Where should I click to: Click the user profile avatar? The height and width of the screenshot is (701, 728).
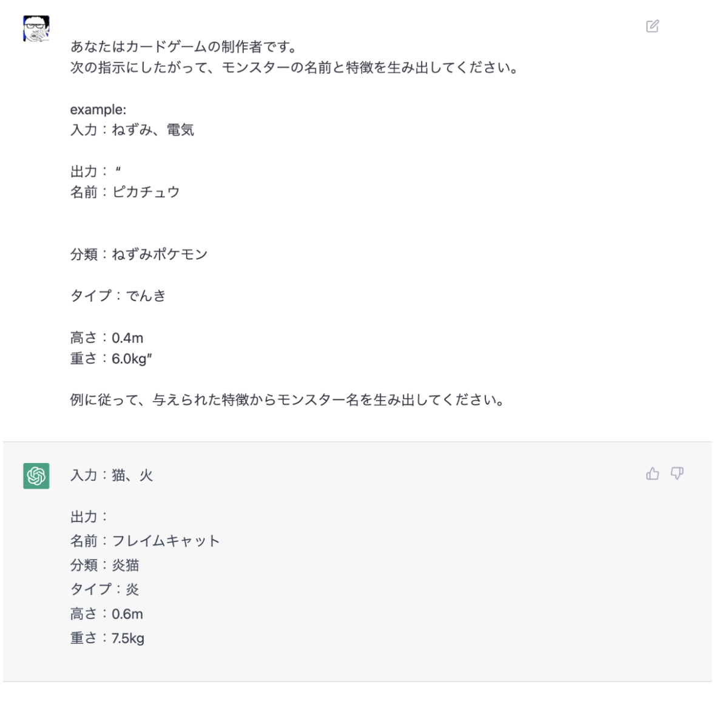pyautogui.click(x=36, y=29)
